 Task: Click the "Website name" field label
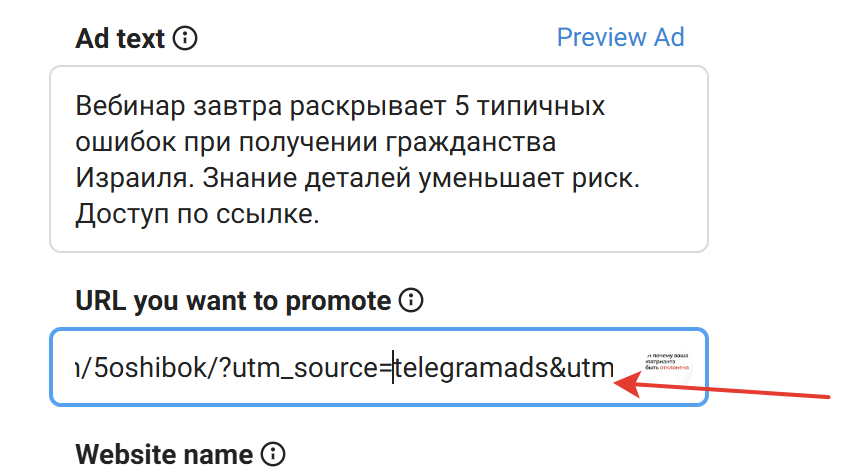(164, 455)
